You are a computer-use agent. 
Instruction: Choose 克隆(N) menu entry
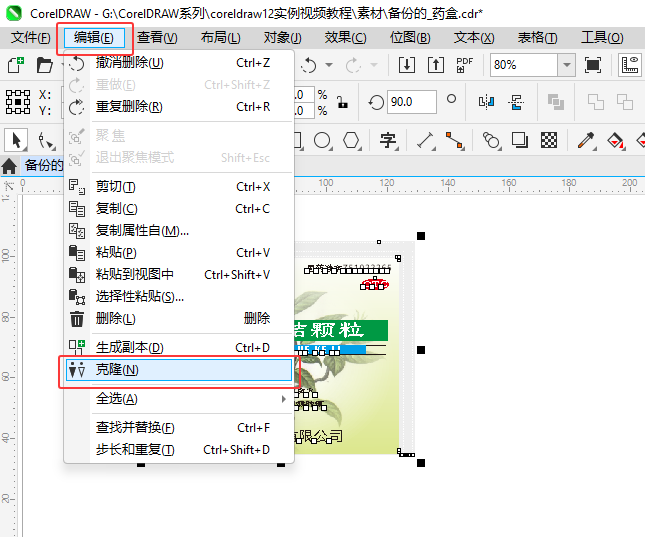(179, 370)
